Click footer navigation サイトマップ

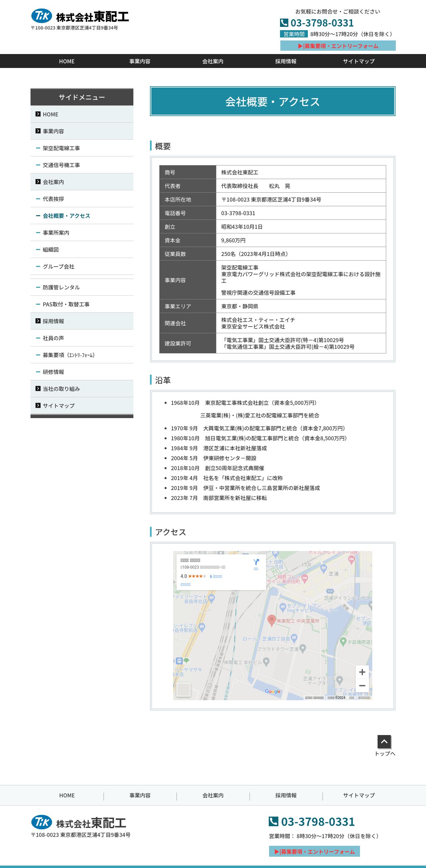359,795
